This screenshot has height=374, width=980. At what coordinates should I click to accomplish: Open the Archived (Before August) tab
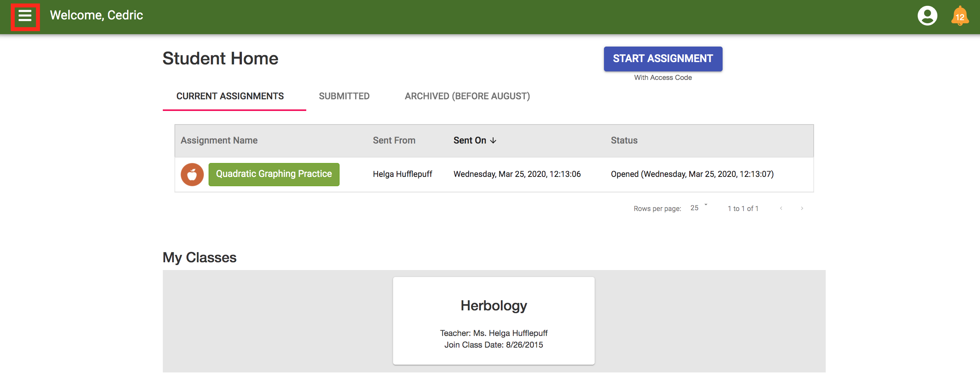[x=467, y=96]
